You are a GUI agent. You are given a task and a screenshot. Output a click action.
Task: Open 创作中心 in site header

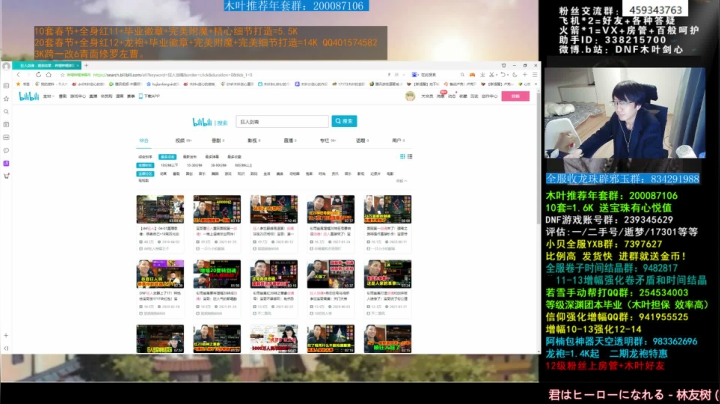pos(489,96)
